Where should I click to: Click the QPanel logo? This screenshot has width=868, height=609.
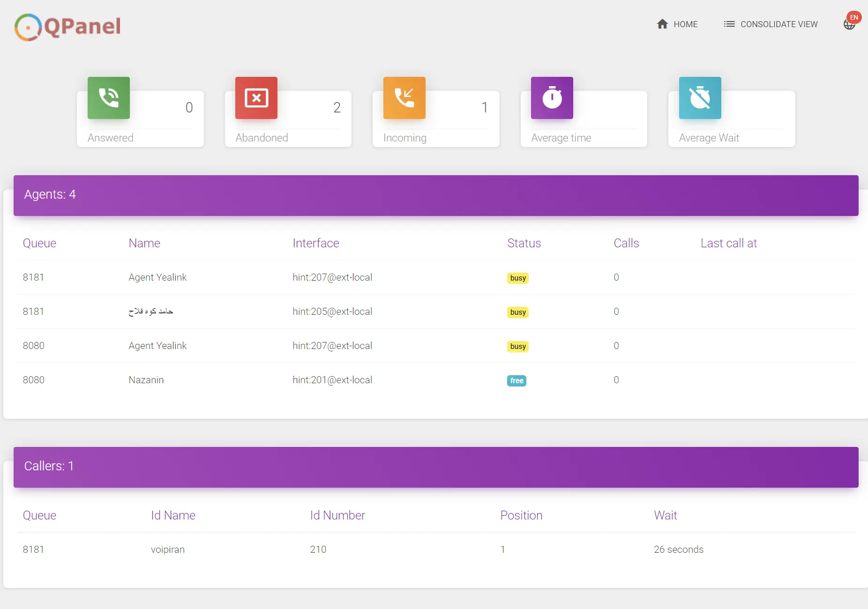(68, 27)
